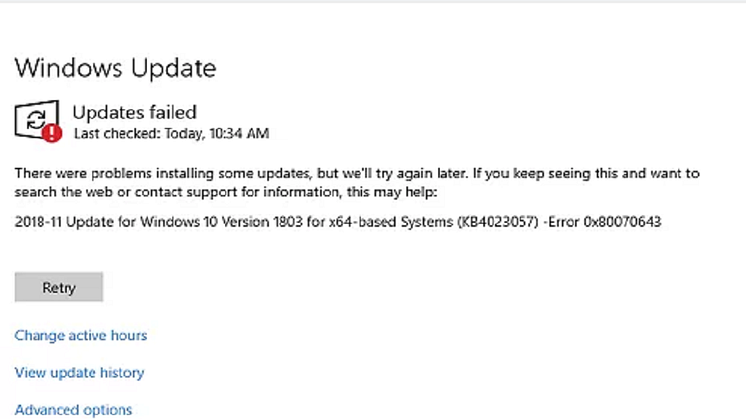746x419 pixels.
Task: Click the update sync arrows icon
Action: point(36,119)
